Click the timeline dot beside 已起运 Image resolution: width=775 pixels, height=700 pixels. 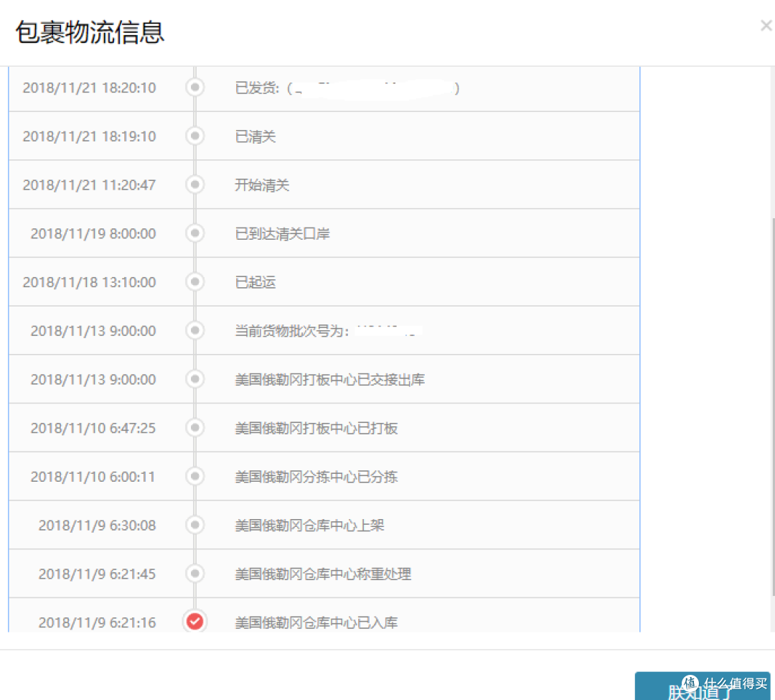click(x=194, y=281)
